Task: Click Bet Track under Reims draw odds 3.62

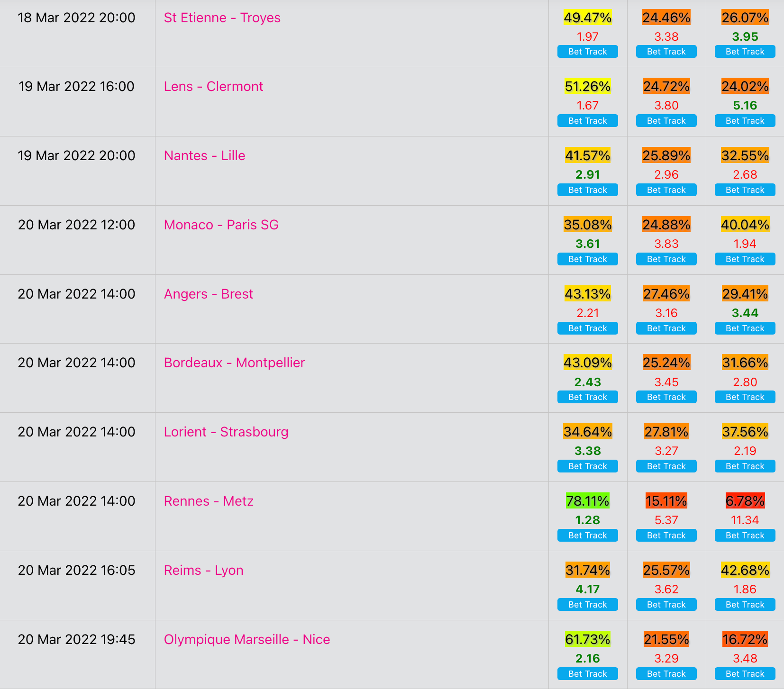Action: (666, 605)
